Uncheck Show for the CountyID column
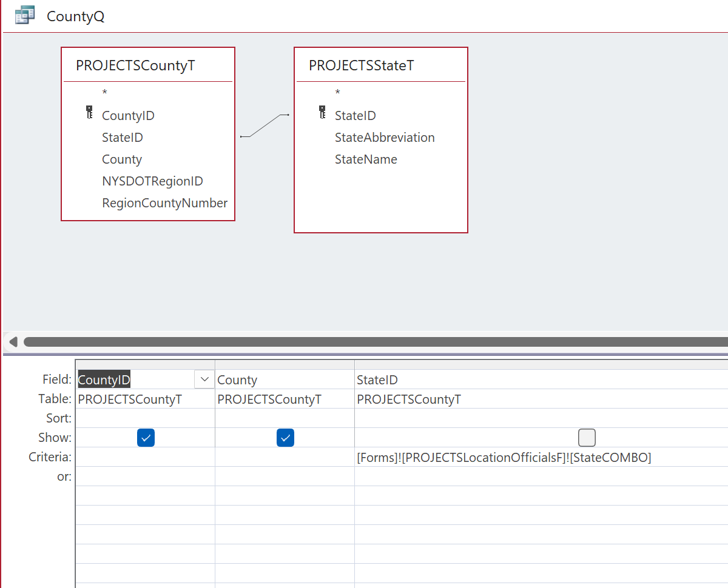 tap(146, 437)
